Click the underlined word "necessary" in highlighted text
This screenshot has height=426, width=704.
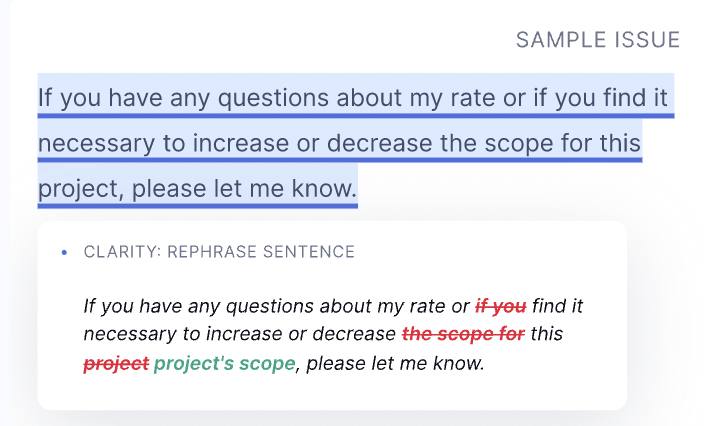point(96,143)
